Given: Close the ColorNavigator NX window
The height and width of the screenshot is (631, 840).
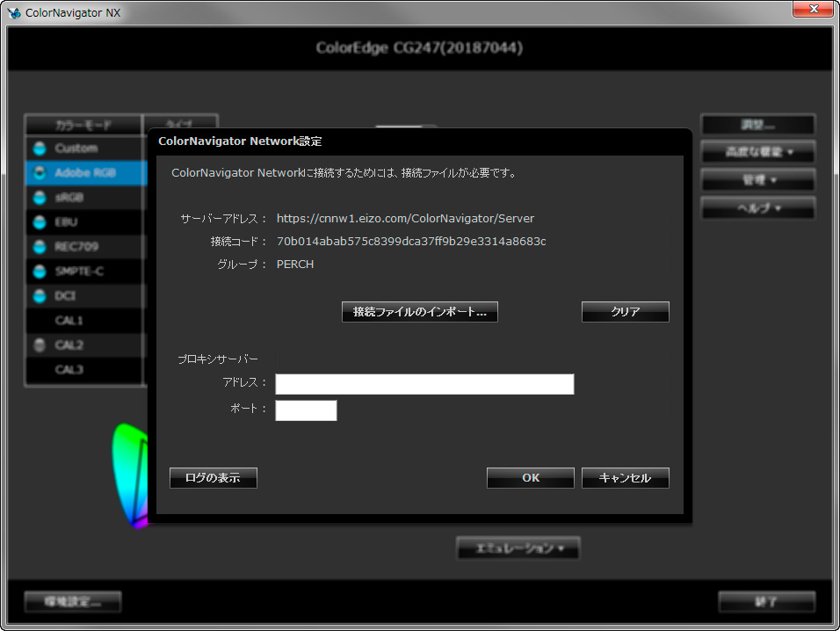Looking at the screenshot, I should (x=814, y=9).
